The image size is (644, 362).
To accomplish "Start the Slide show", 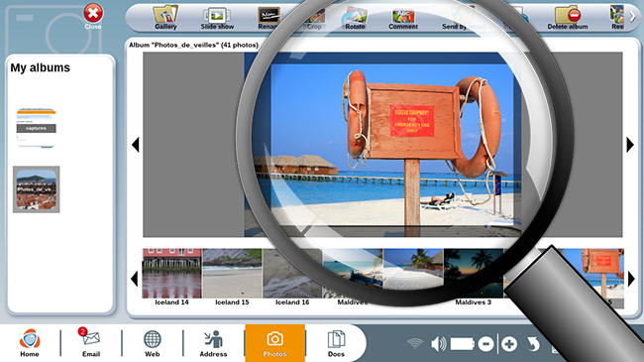I will (217, 18).
